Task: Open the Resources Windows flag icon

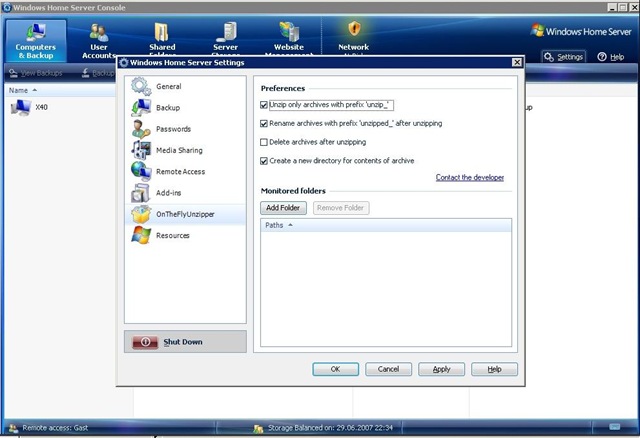Action: [141, 235]
